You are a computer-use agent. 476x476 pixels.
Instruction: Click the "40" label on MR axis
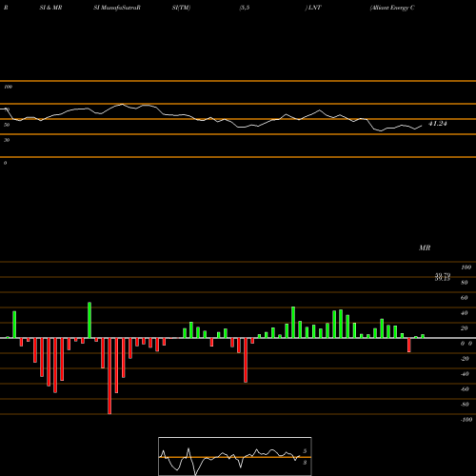tap(464, 313)
